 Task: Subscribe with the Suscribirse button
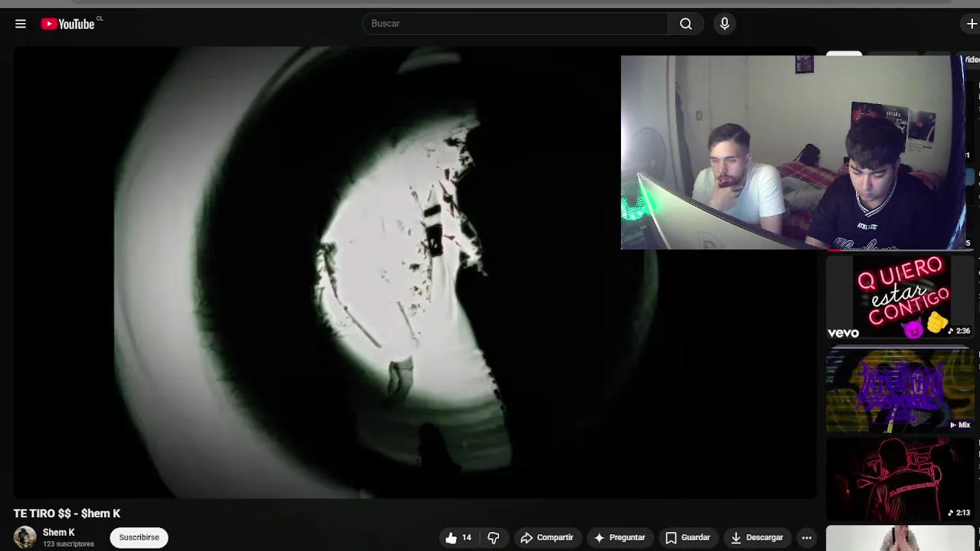click(139, 537)
